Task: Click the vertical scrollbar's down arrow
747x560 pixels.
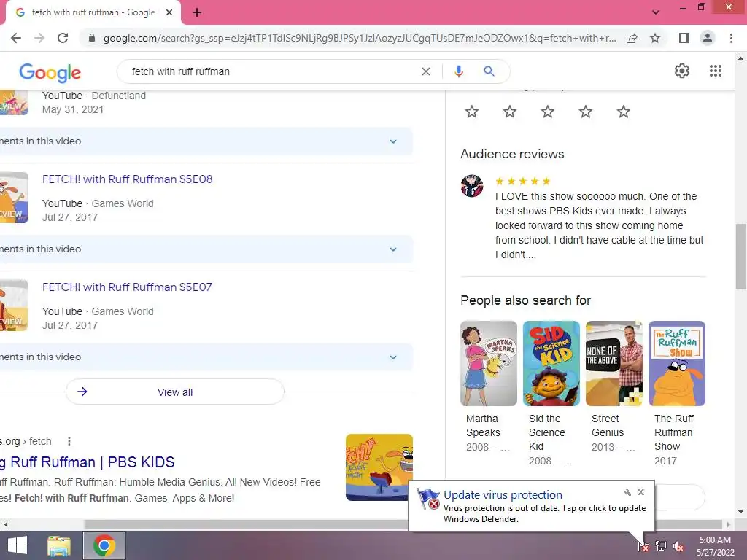Action: pos(740,512)
